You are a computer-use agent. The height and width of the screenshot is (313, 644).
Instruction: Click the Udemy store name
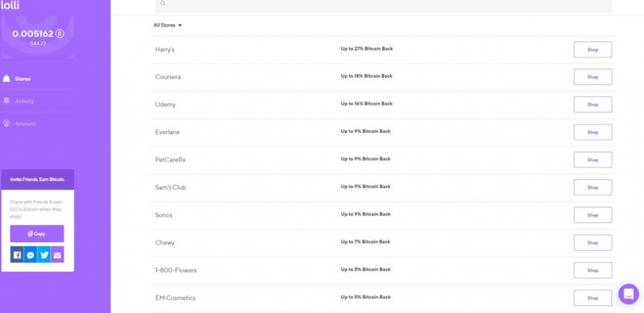click(165, 104)
